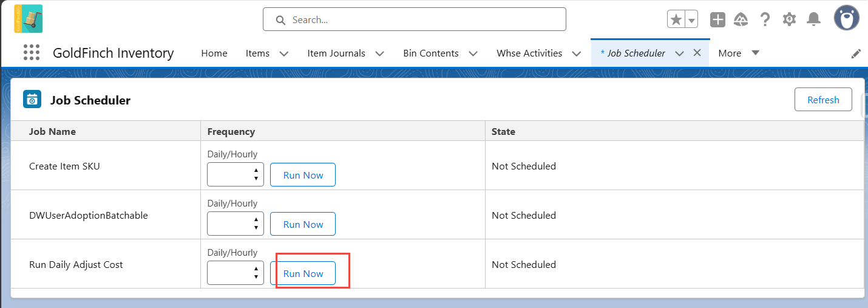
Task: Run Now for DWUserAdoptionBatchable
Action: coord(303,224)
